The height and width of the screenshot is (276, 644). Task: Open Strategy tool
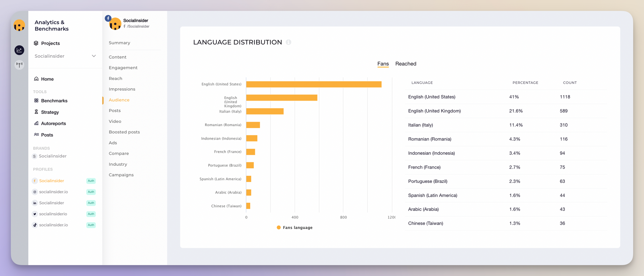pos(50,112)
